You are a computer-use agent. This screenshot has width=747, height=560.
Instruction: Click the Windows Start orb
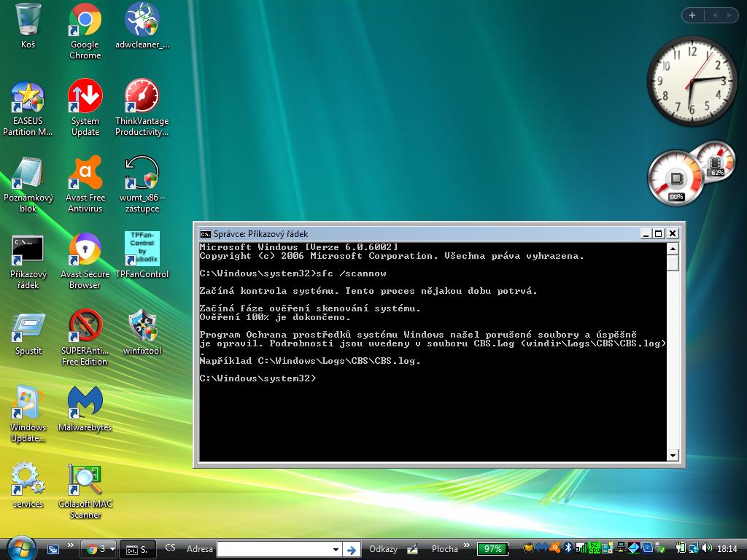click(x=20, y=548)
